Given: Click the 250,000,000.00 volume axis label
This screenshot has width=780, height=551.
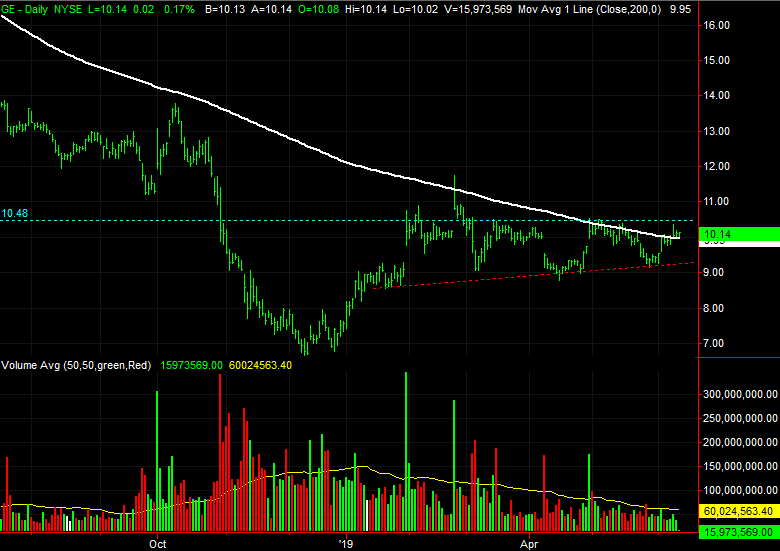Looking at the screenshot, I should pos(740,418).
